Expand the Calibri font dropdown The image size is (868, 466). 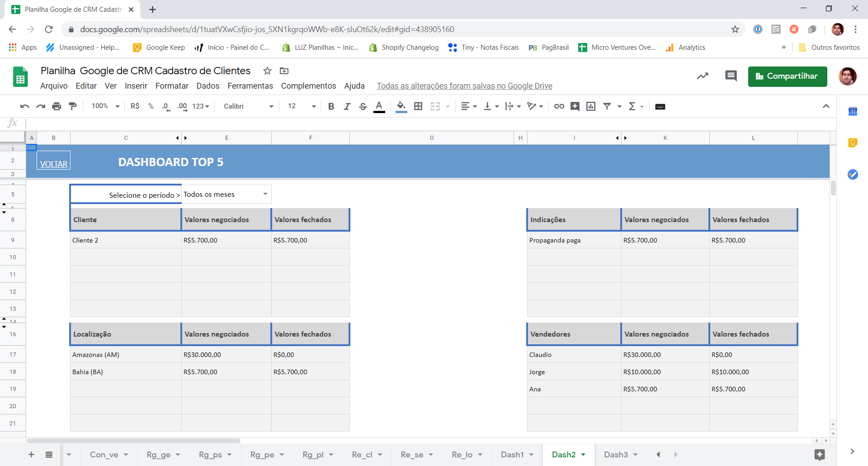coord(249,106)
